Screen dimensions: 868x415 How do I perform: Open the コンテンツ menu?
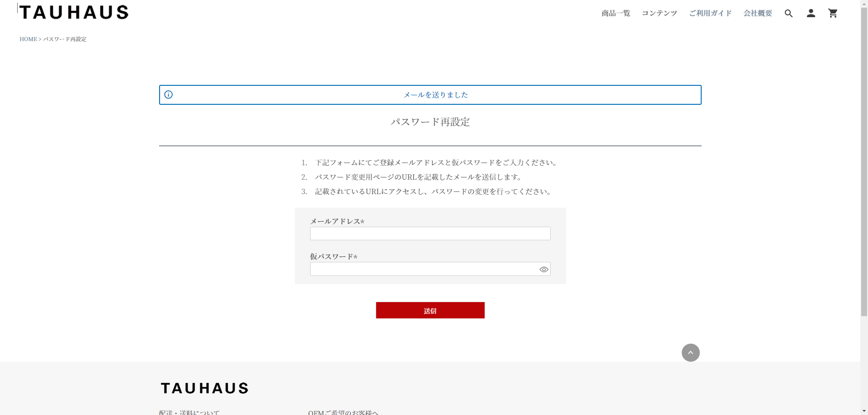coord(659,14)
